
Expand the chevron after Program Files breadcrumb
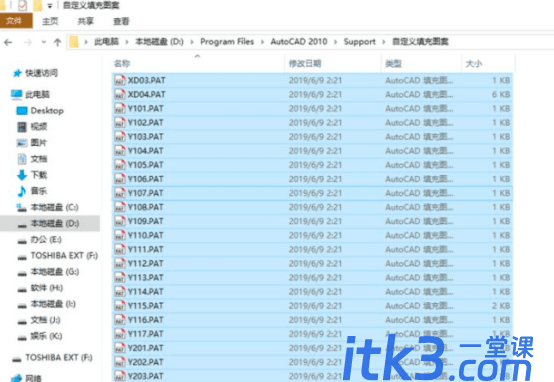click(x=262, y=42)
